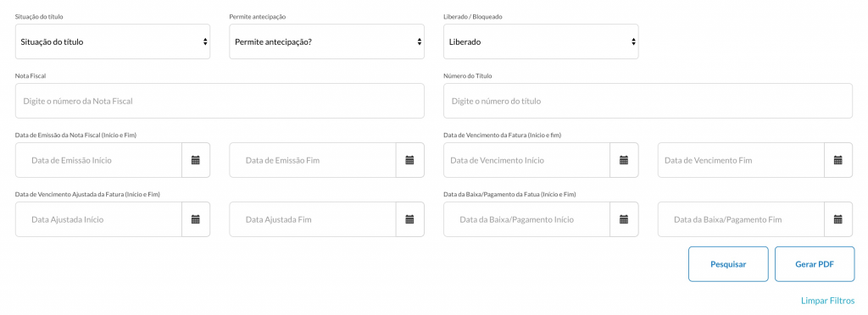
Task: Focus the Nota Fiscal number field
Action: 220,101
